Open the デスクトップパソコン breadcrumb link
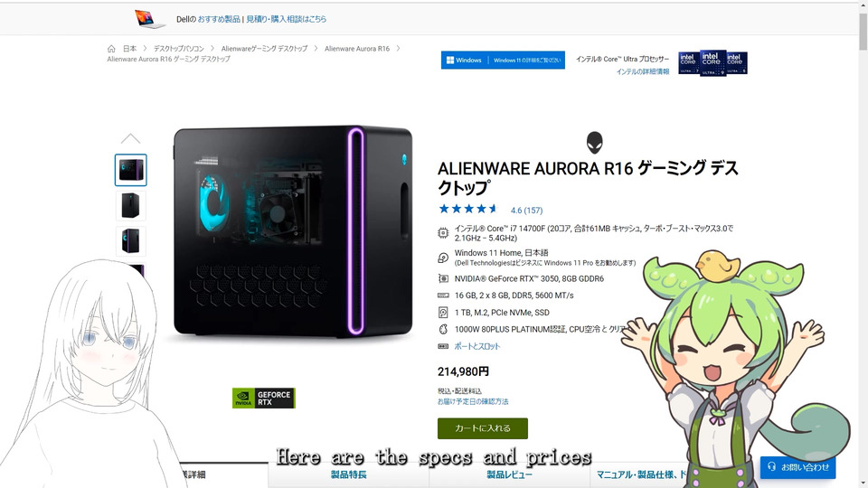This screenshot has width=868, height=488. pos(179,49)
